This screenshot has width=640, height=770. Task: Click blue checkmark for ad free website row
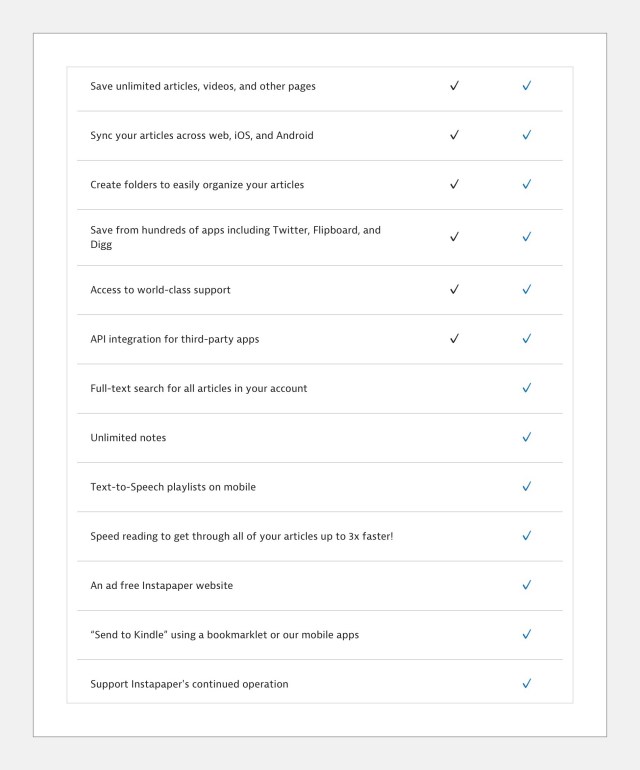[x=526, y=585]
